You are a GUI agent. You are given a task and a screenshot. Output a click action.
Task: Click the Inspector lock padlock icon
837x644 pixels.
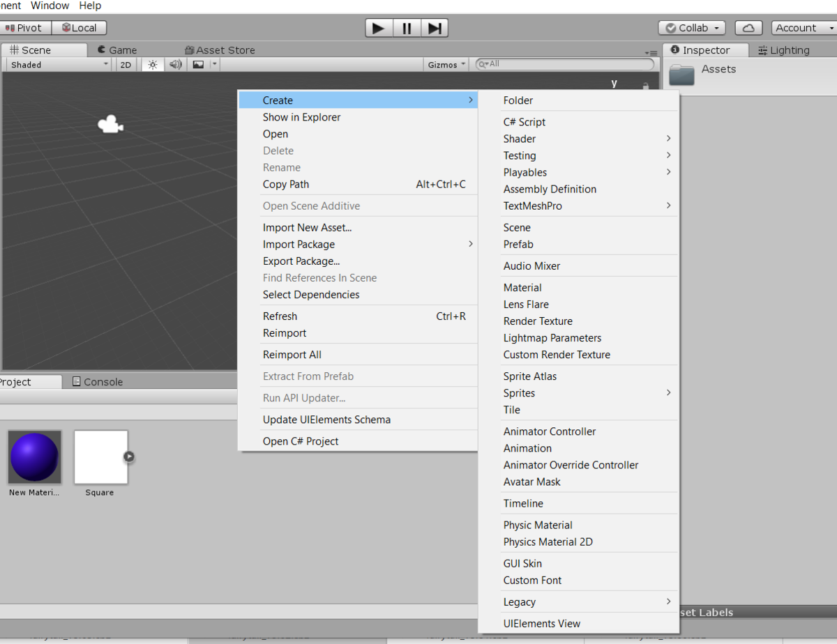[x=645, y=87]
